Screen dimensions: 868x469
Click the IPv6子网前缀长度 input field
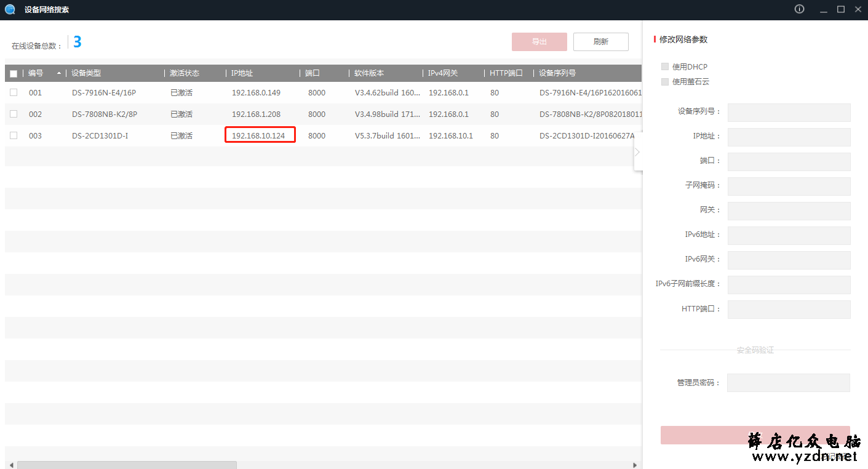click(x=789, y=285)
